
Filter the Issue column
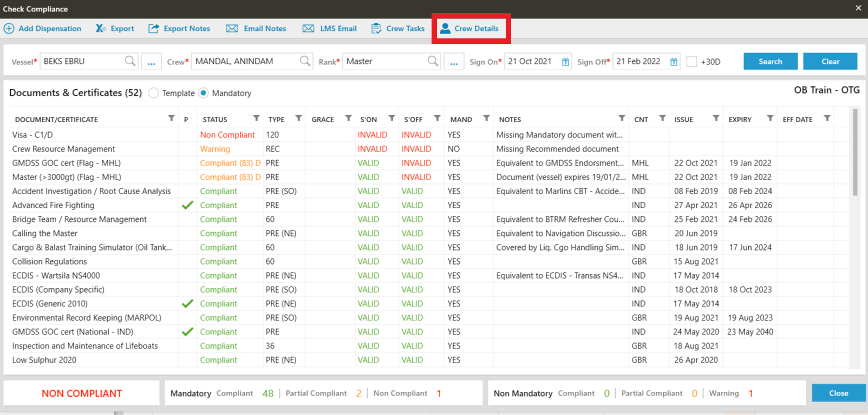pos(716,118)
